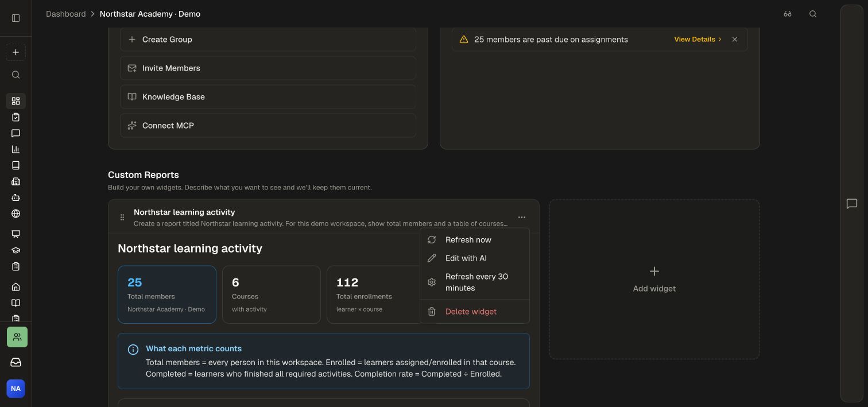Select the 25 Total members card

(167, 294)
